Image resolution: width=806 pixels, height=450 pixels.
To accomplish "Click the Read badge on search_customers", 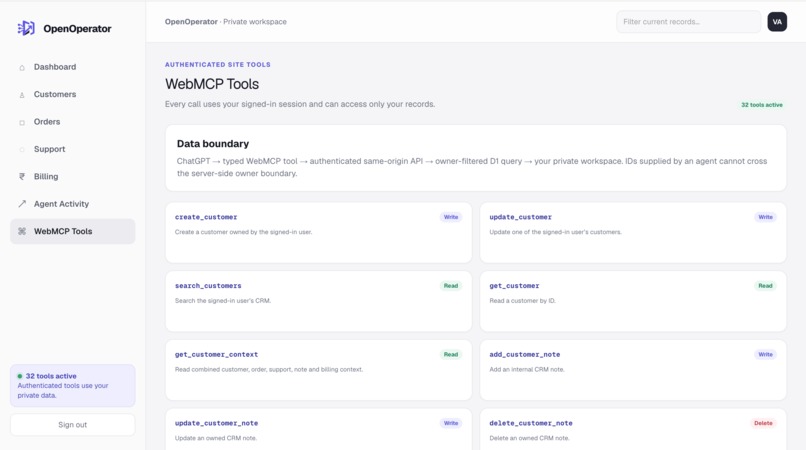I will click(x=451, y=286).
